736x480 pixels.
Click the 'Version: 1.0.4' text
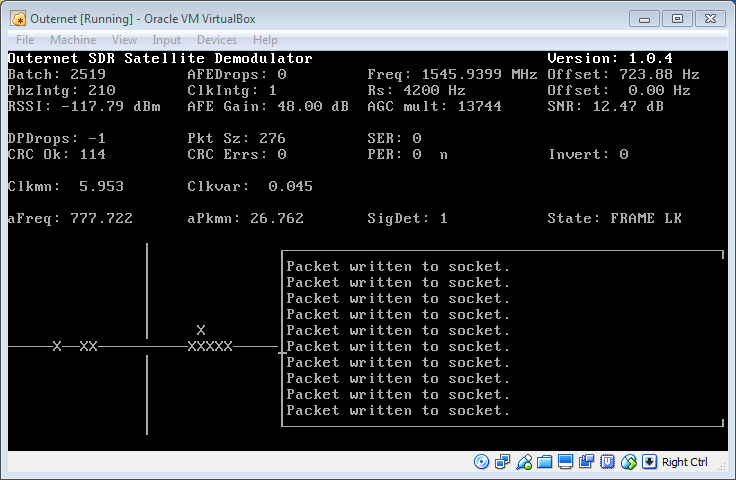pyautogui.click(x=610, y=58)
